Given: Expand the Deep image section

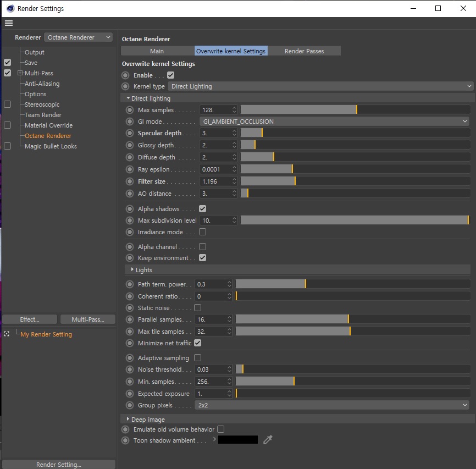Looking at the screenshot, I should pos(128,419).
